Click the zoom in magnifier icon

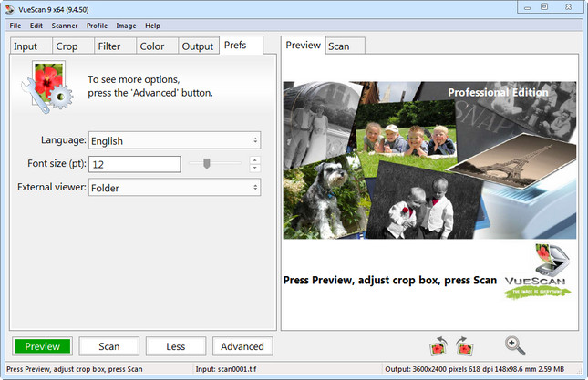(515, 345)
